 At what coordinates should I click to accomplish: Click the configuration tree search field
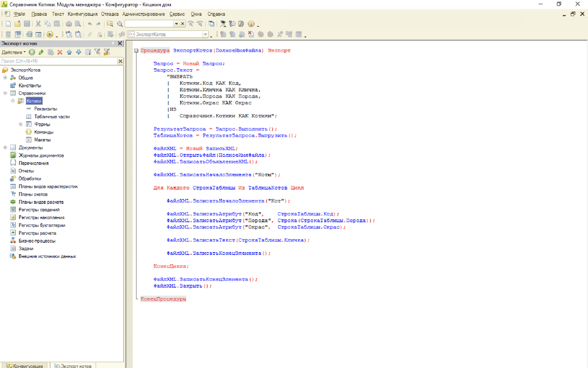point(59,61)
